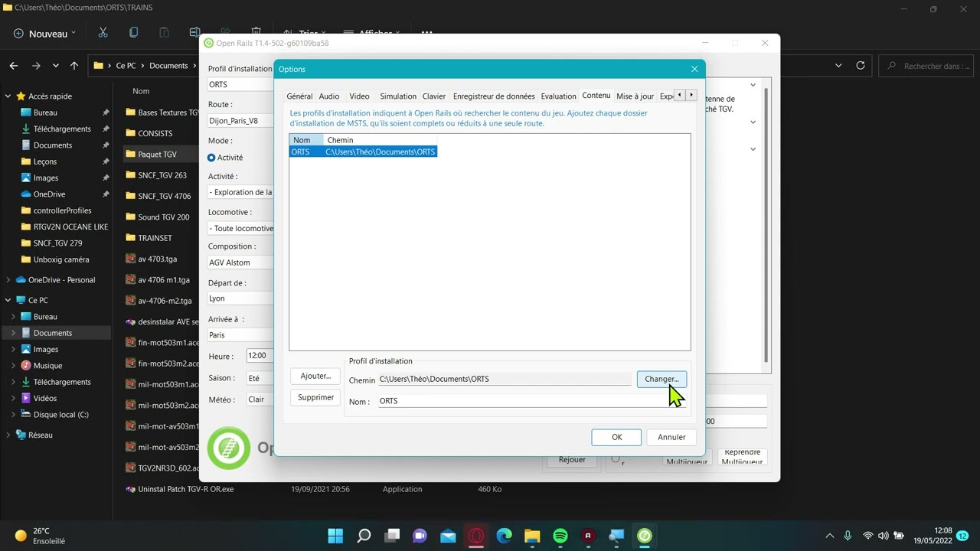Screen dimensions: 980x551
Task: Open Task View on the taskbar
Action: 392,536
